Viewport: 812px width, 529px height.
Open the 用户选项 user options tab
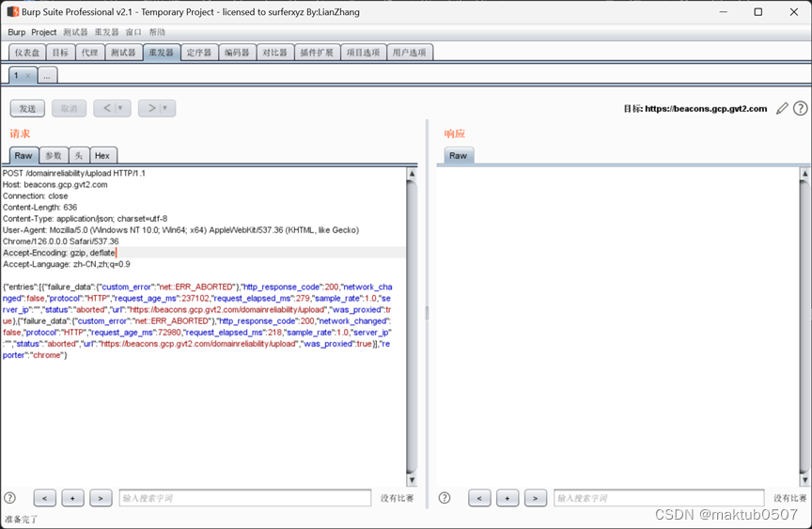[409, 53]
